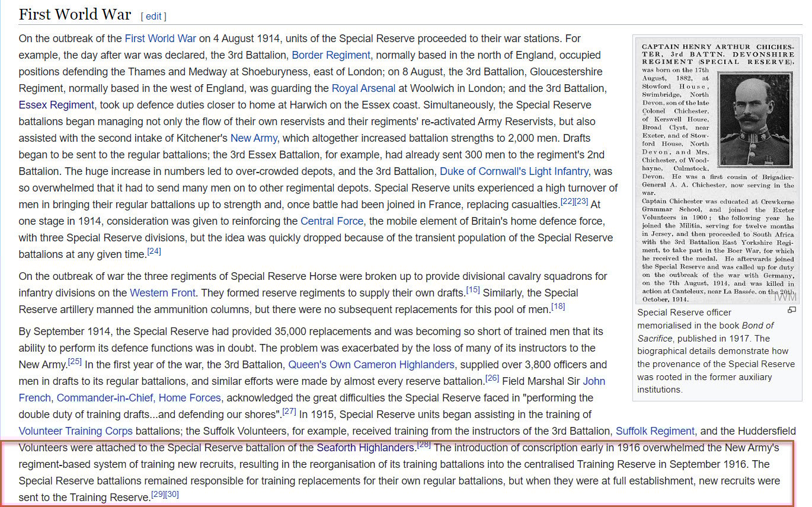812x507 pixels.
Task: Open the Suffolk Regiment link
Action: (655, 431)
